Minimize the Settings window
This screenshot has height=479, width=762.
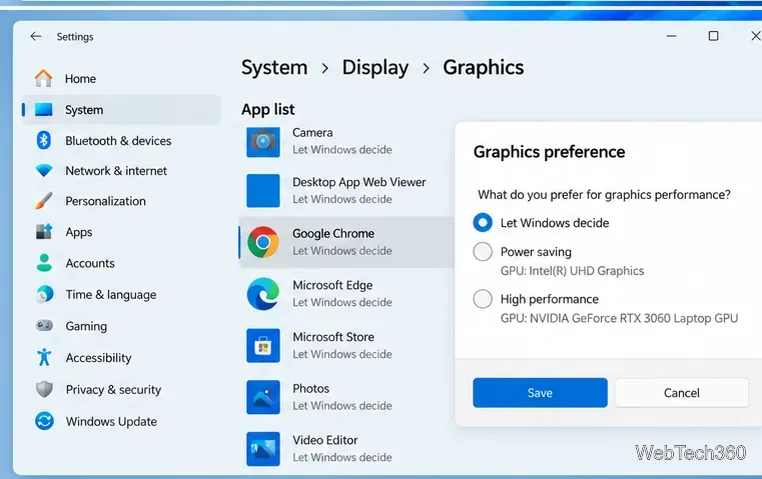point(671,36)
